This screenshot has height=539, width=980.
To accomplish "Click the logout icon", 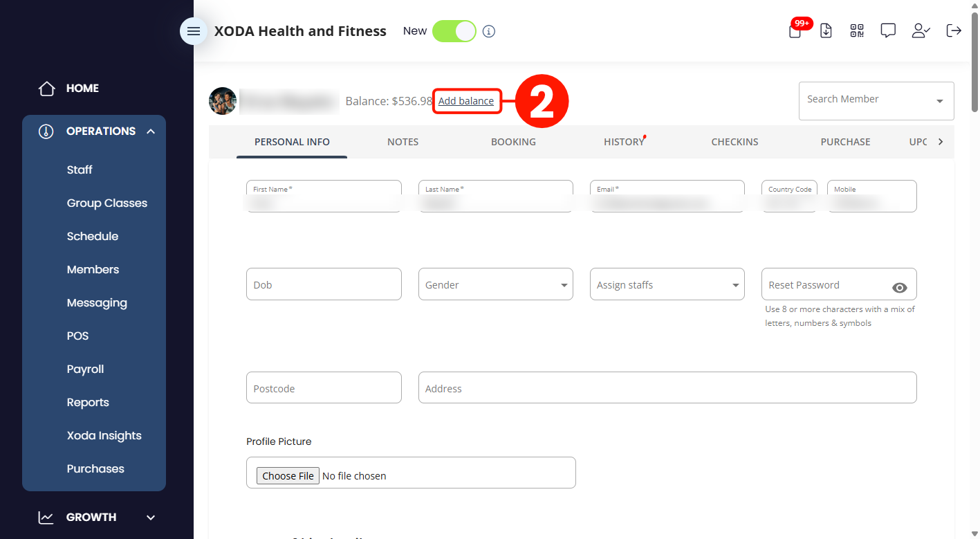I will (x=954, y=30).
